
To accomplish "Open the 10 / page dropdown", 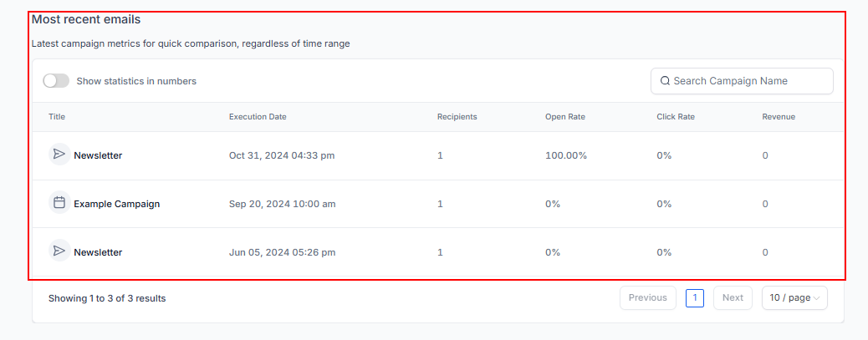I will point(794,297).
